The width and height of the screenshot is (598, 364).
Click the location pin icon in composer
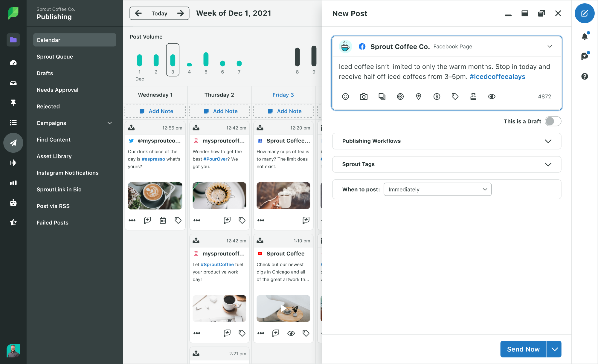pos(419,97)
